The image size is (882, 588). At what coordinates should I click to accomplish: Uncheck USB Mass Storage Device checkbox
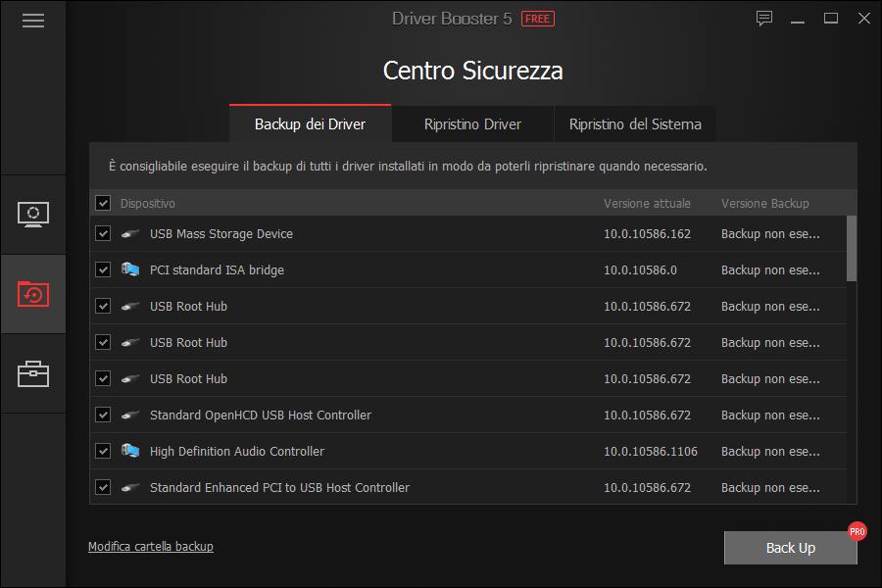coord(103,234)
